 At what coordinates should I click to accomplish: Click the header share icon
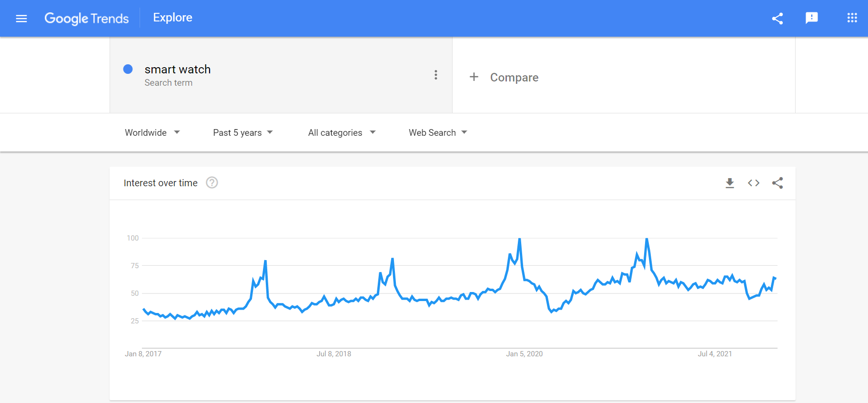[777, 19]
